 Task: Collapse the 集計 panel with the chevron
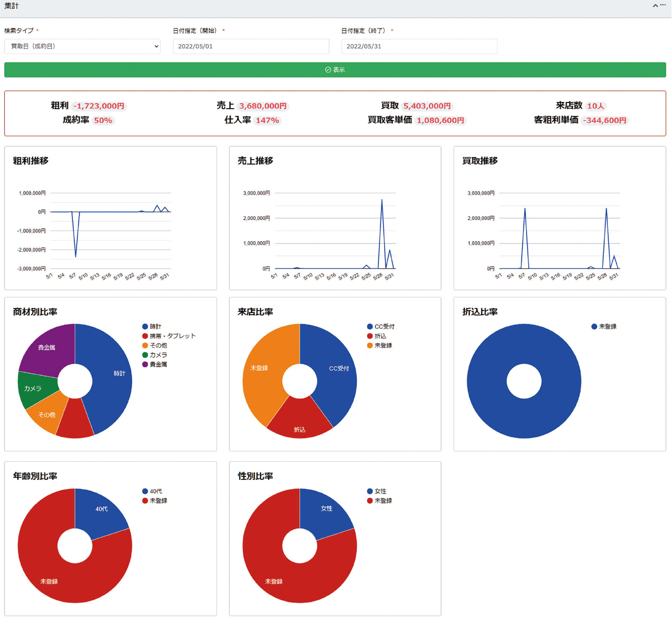click(x=655, y=6)
